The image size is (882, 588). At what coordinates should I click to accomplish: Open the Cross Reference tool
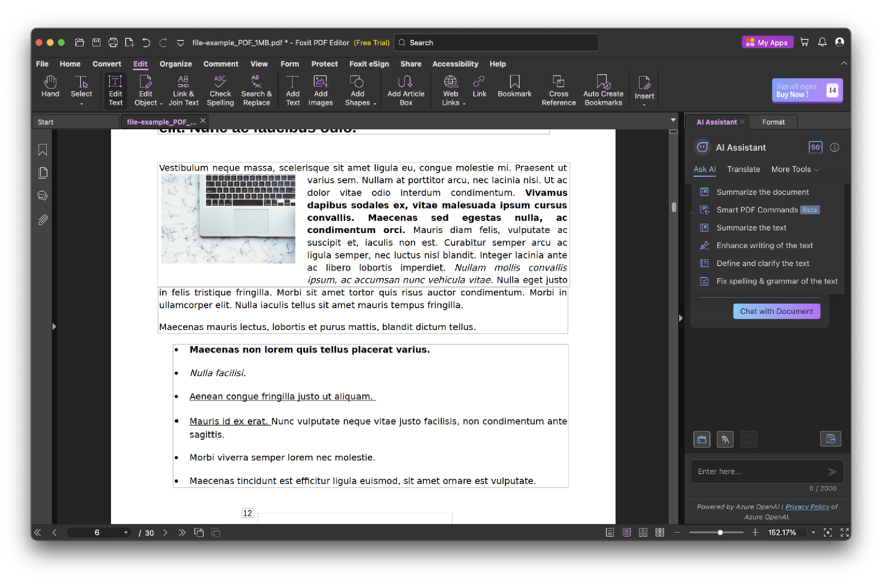click(x=558, y=90)
